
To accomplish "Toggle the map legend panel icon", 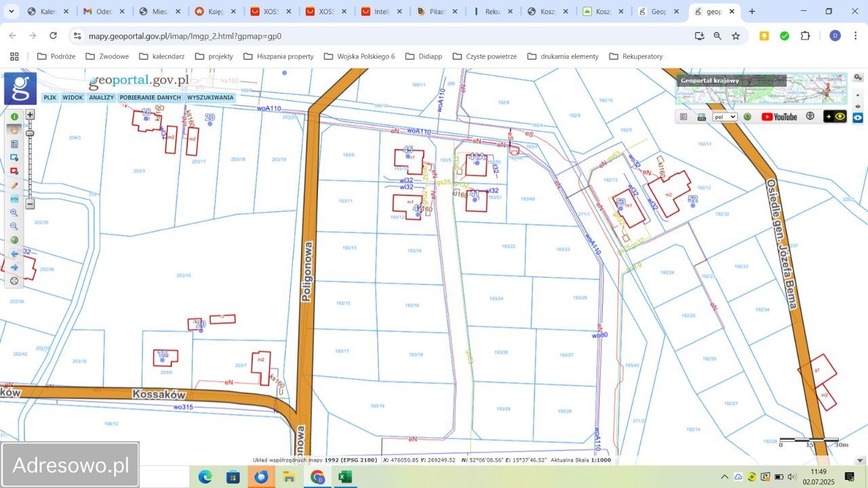I will click(x=684, y=117).
